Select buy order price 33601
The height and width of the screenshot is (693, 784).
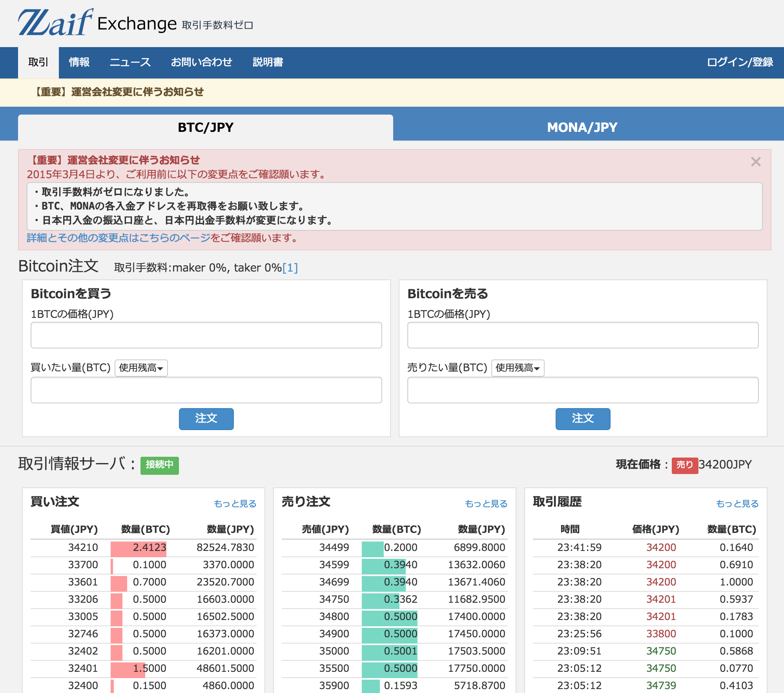click(83, 582)
